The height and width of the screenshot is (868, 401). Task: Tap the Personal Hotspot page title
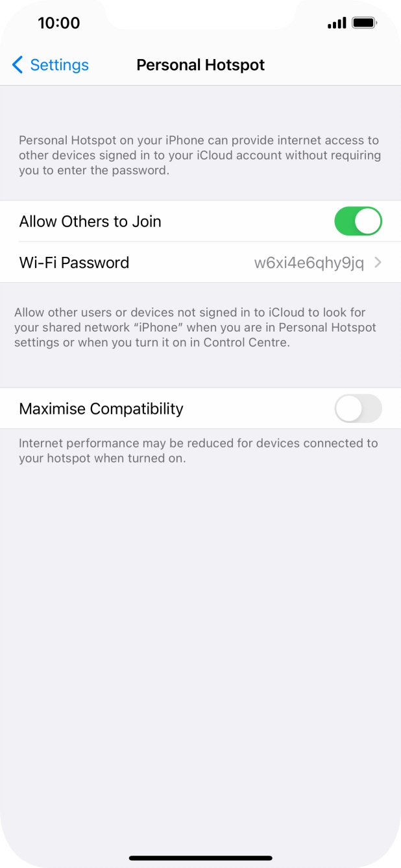[x=200, y=65]
